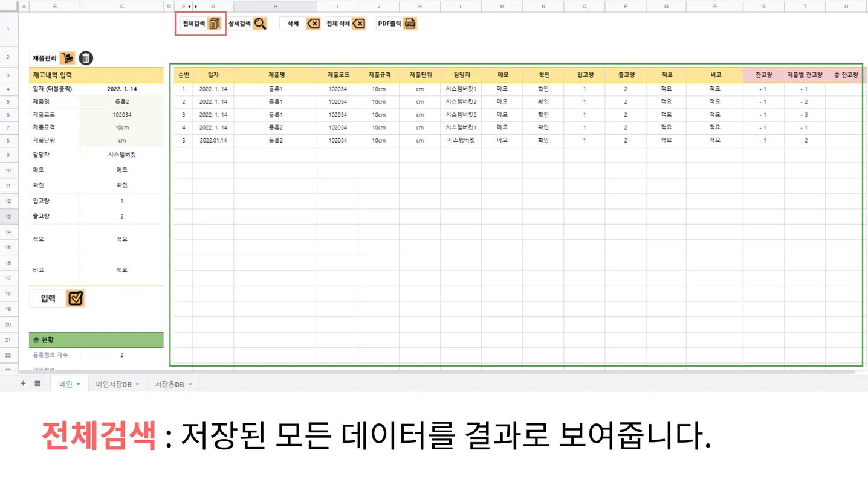Click the right hidden-columns arrow in column header
Viewport: 868px width, 488px height.
click(x=196, y=6)
